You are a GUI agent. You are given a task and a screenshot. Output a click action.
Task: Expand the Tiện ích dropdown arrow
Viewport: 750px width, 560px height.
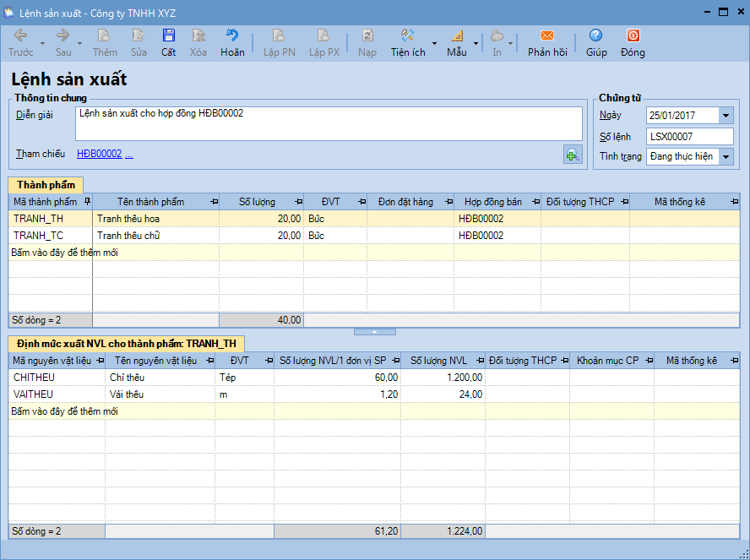click(x=434, y=42)
